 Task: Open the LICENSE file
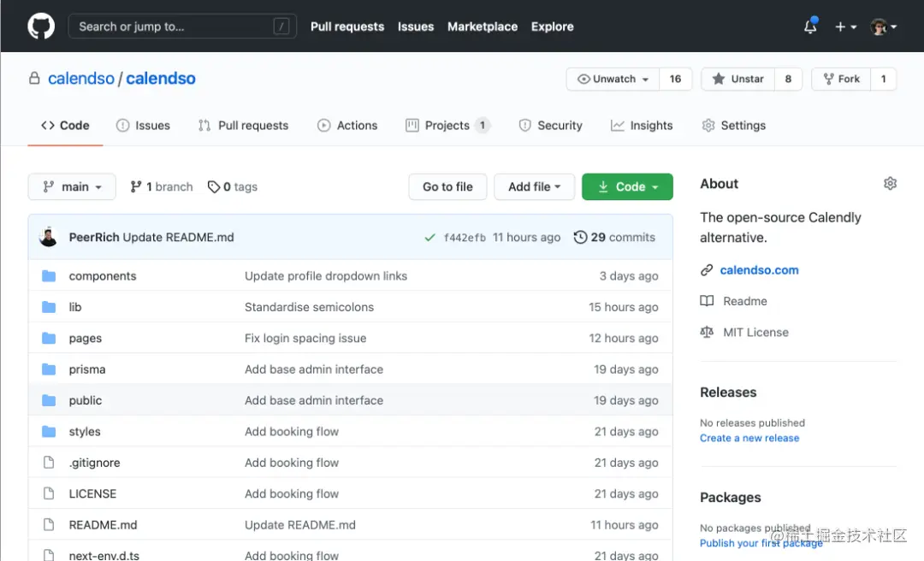[92, 493]
